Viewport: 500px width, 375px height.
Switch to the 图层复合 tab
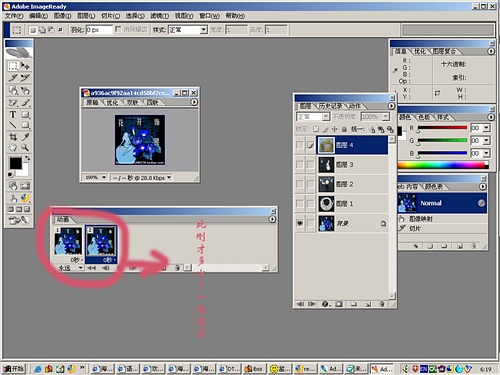pos(444,51)
